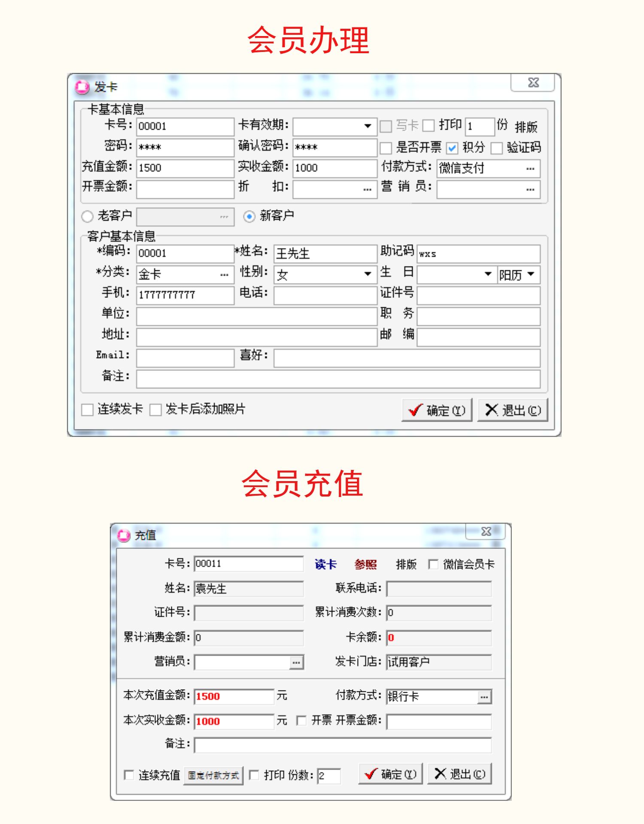
Task: Click the 开票金额 field in 发卡 dialog
Action: coord(185,189)
